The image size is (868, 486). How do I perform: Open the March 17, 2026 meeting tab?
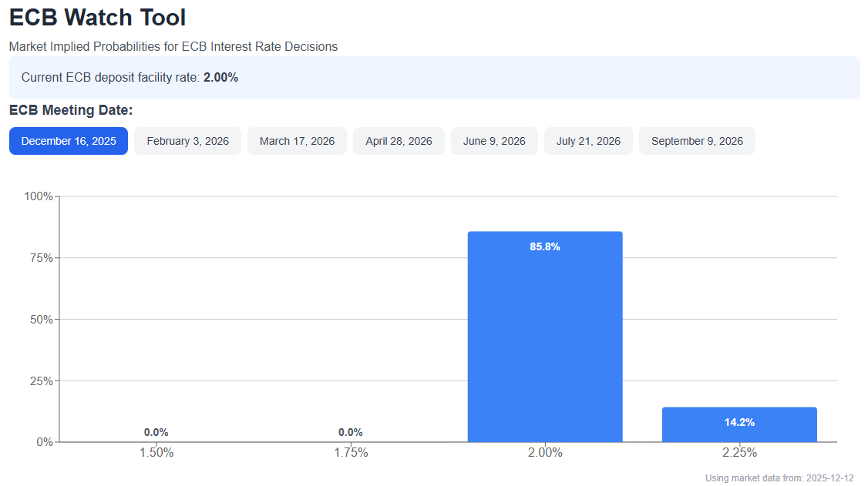tap(297, 141)
